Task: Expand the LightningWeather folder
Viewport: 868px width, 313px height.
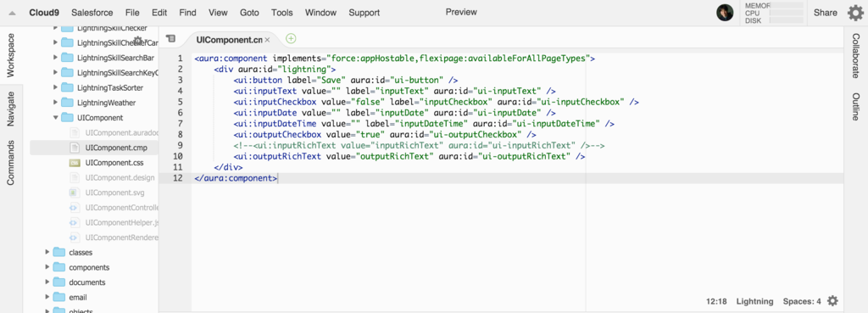Action: (55, 103)
